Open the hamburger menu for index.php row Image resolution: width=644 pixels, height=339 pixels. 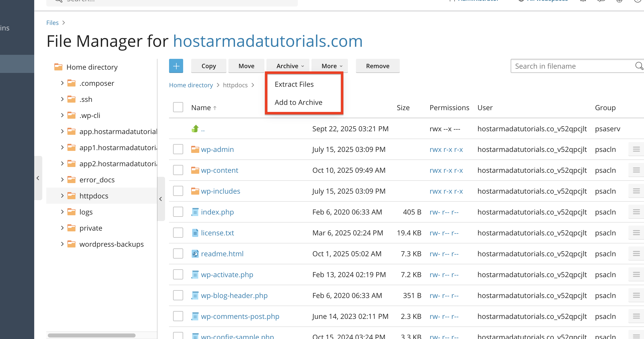636,212
